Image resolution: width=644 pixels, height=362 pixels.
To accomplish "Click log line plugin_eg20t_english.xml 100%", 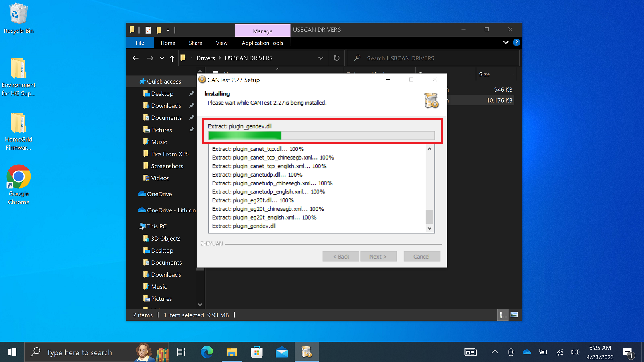I will (x=264, y=217).
